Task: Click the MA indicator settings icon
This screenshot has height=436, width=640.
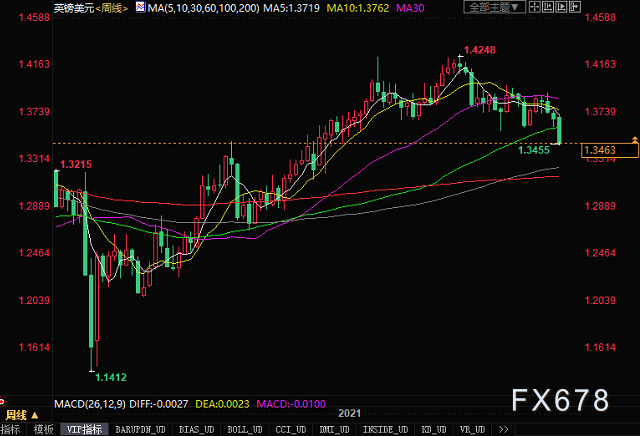Action: [140, 7]
